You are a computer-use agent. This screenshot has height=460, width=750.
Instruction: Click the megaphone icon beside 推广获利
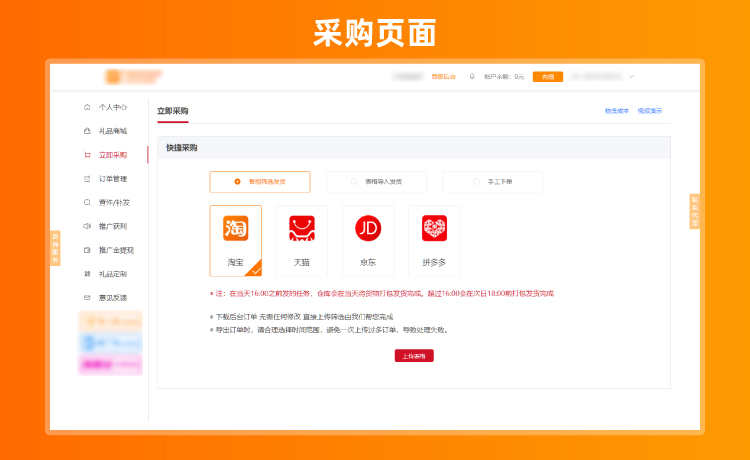87,226
